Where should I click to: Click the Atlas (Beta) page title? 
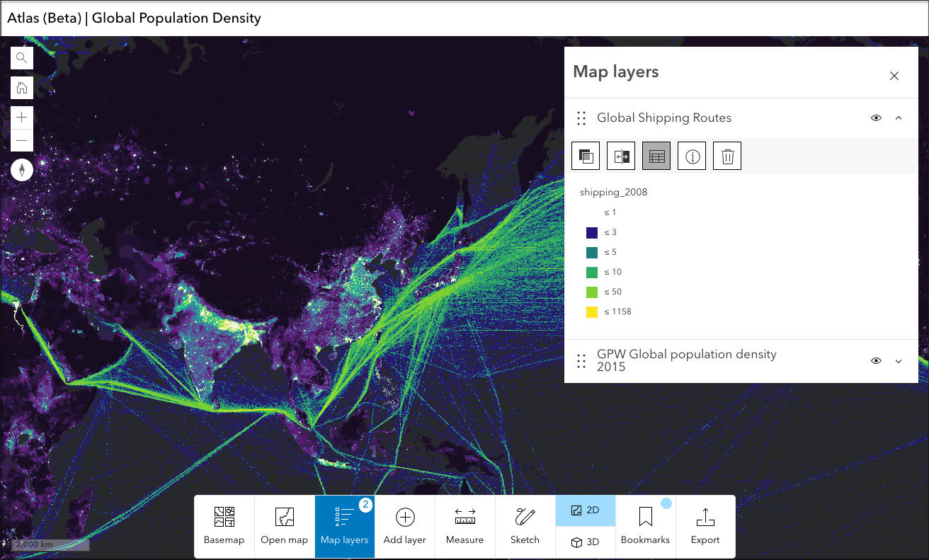point(134,18)
